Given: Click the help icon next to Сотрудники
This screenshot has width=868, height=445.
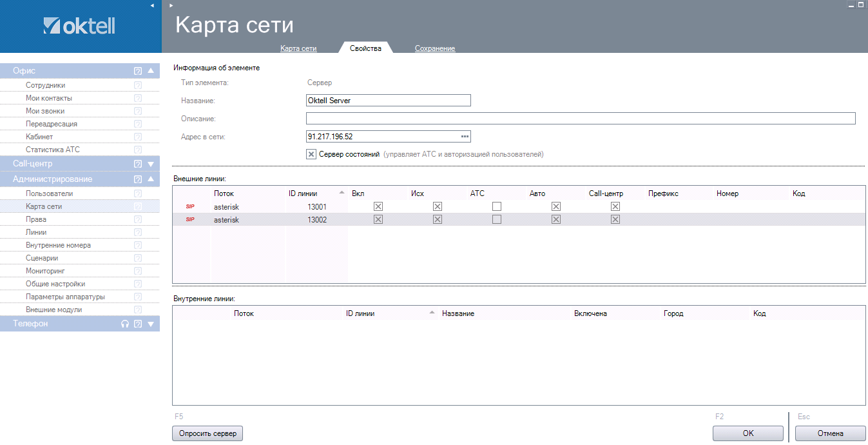Looking at the screenshot, I should click(138, 85).
